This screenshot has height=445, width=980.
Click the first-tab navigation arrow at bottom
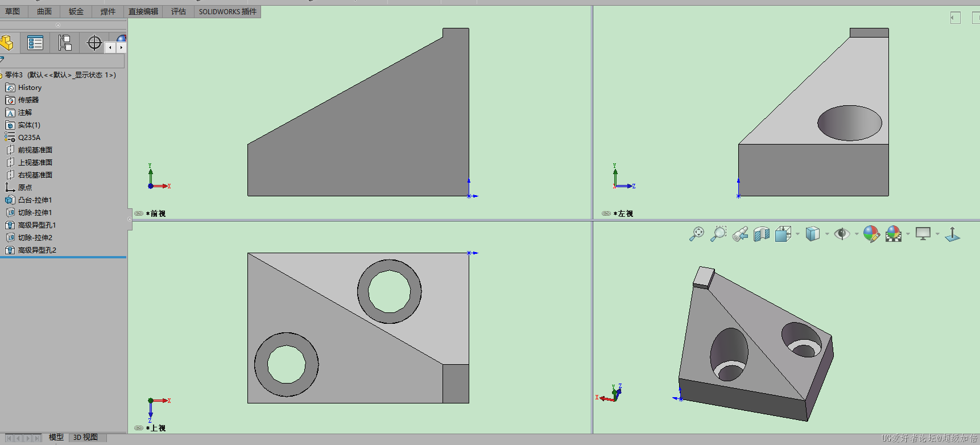[x=9, y=438]
